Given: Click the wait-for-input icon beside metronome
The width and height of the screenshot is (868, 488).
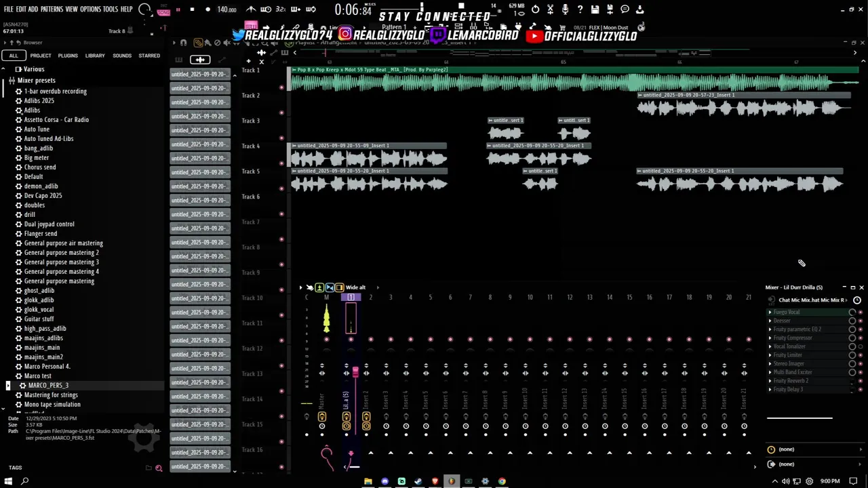Looking at the screenshot, I should [x=266, y=9].
